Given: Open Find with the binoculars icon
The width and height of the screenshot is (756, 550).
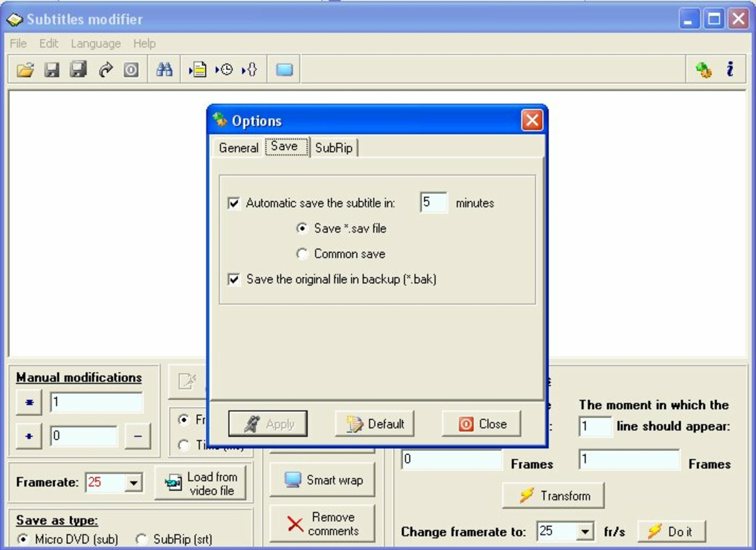Looking at the screenshot, I should pos(164,70).
